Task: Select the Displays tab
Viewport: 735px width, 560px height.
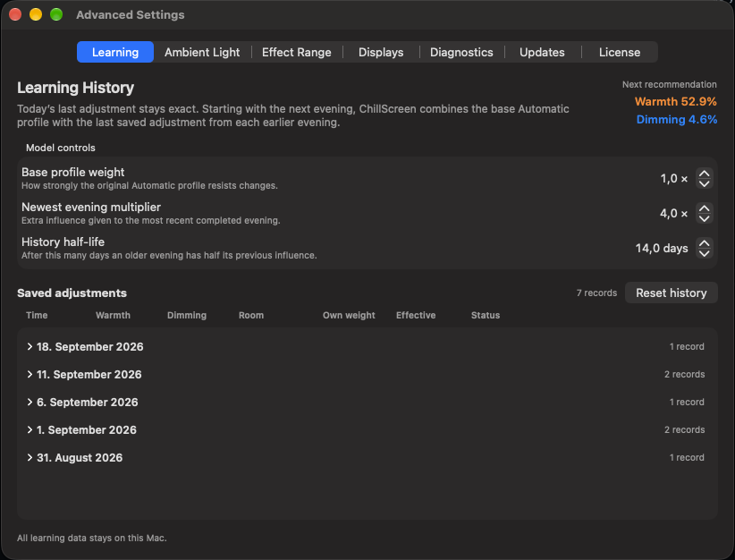Action: (x=381, y=52)
